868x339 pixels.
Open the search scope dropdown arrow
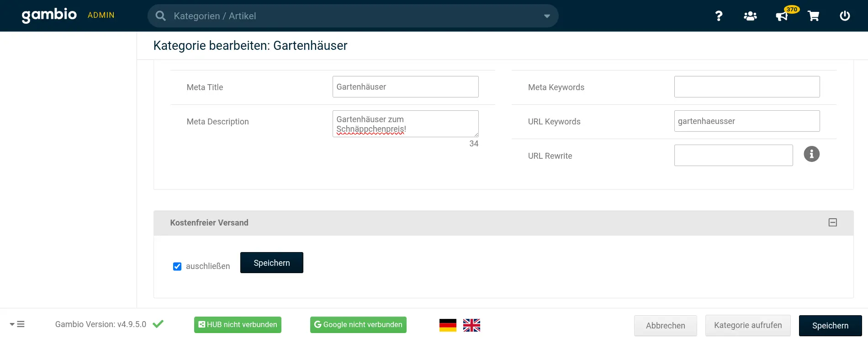pyautogui.click(x=547, y=16)
